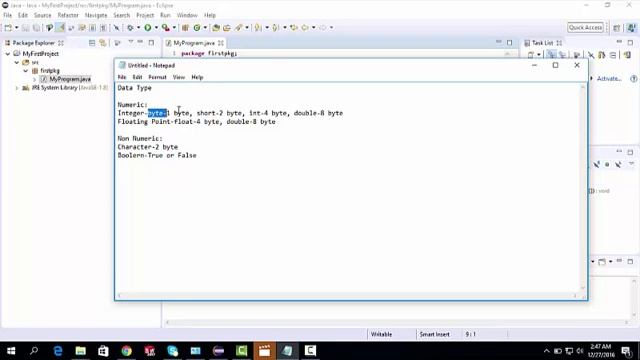Open the Run configurations dropdown arrow
The width and height of the screenshot is (640, 360).
[x=156, y=28]
